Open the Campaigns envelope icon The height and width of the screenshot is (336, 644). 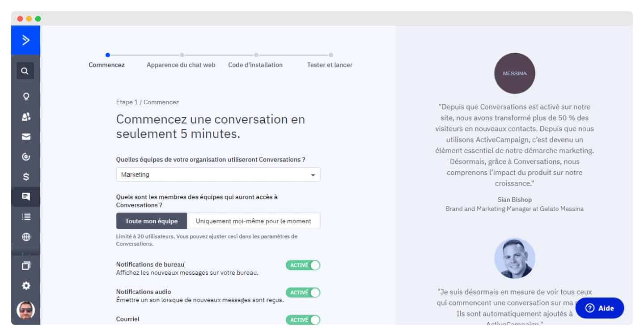(26, 137)
